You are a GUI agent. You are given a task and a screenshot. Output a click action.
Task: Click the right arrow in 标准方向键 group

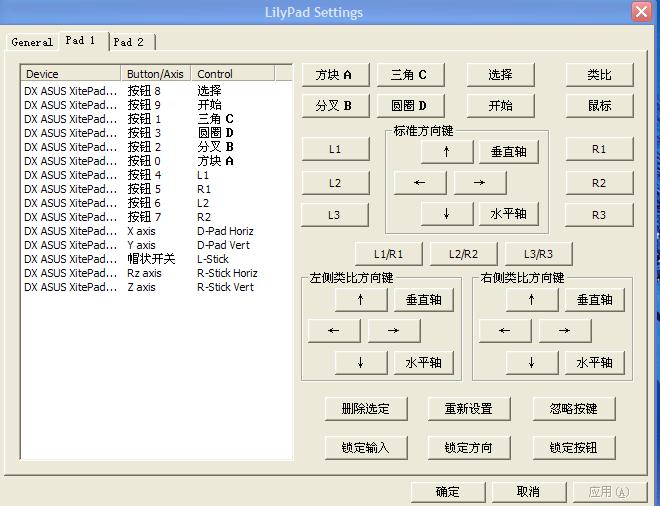pos(480,183)
